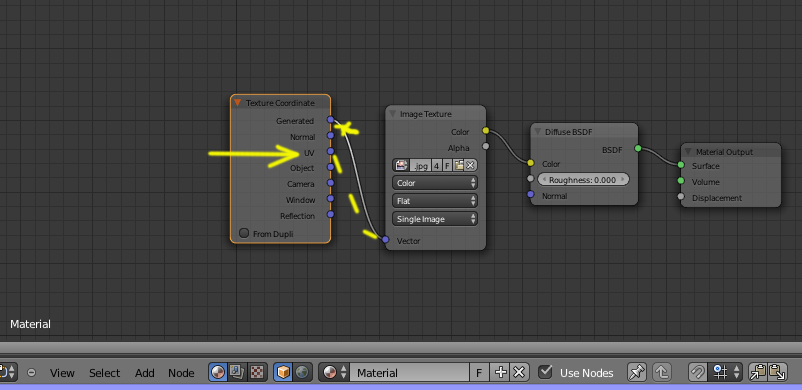Select the Texture nodes tree type icon
Image resolution: width=802 pixels, height=390 pixels.
click(257, 373)
